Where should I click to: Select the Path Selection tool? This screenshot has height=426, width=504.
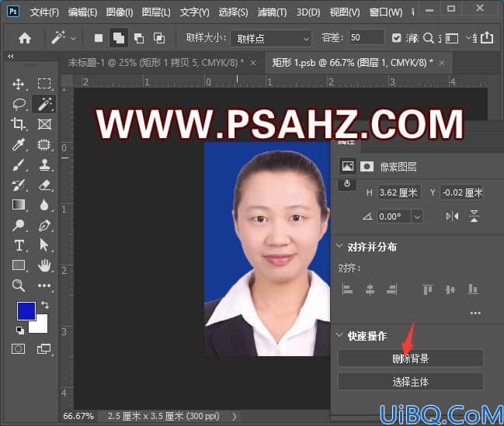[x=44, y=245]
